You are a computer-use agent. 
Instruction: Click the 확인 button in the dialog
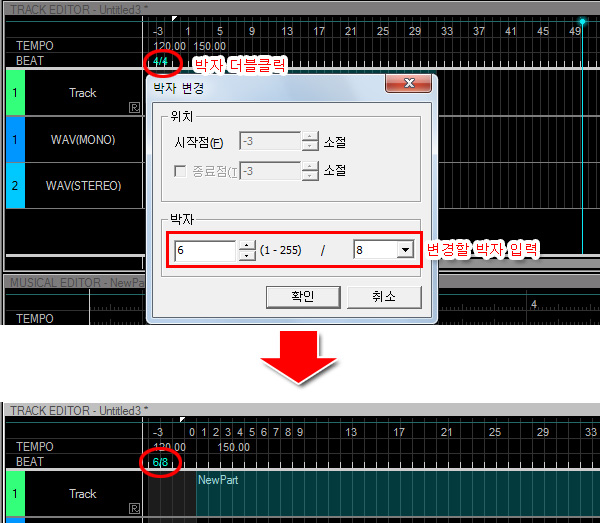click(x=303, y=297)
